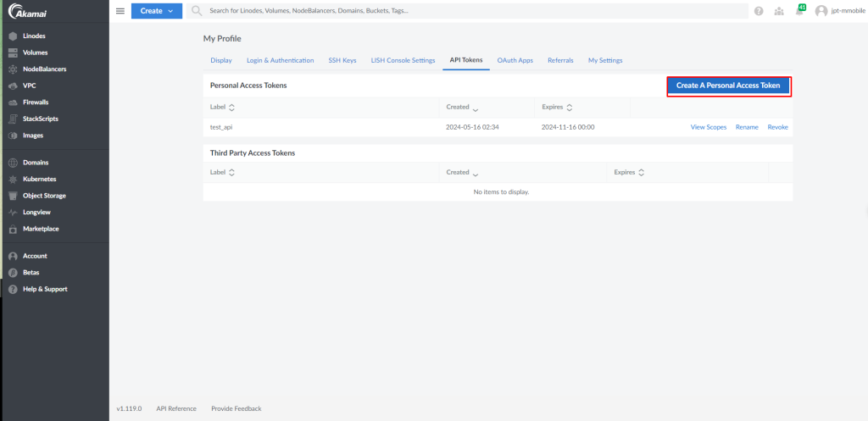Viewport: 868px width, 421px height.
Task: Open the Login & Authentication tab
Action: pyautogui.click(x=280, y=60)
